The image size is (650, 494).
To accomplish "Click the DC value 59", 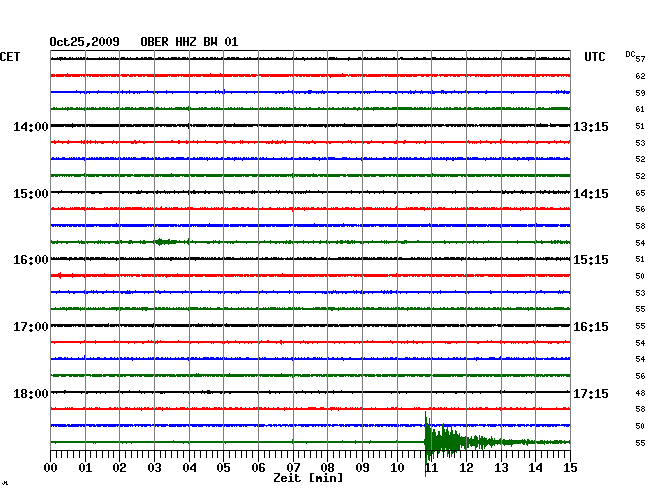I will point(640,93).
